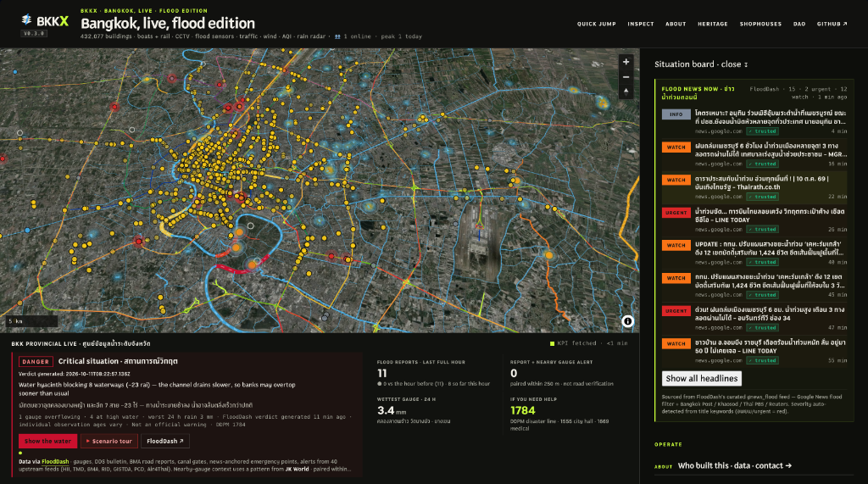Open 'Who built this · data · contact' link

(x=735, y=465)
